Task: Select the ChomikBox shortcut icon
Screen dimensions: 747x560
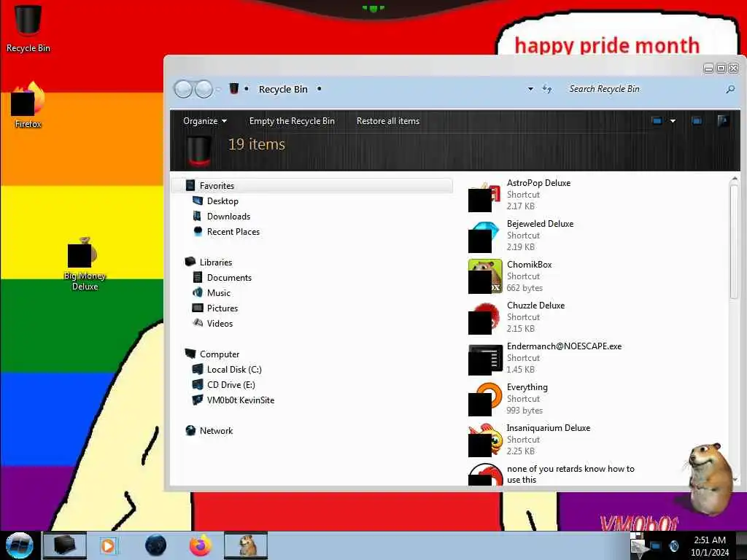Action: point(485,276)
